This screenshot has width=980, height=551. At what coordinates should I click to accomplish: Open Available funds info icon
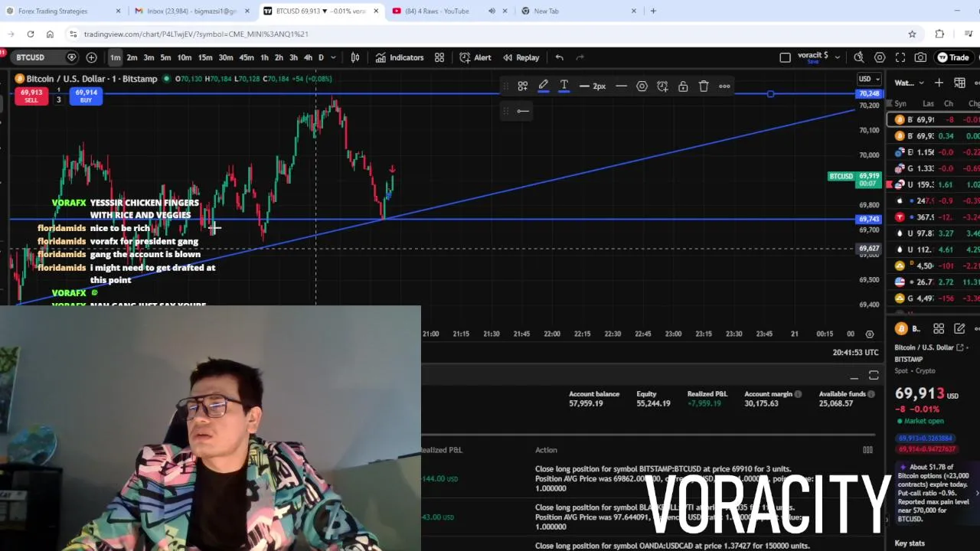pos(871,394)
